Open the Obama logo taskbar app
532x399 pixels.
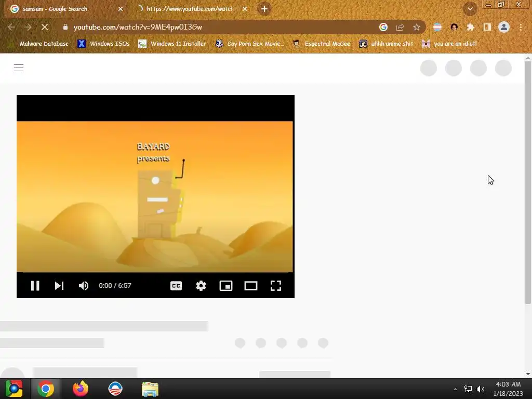115,389
